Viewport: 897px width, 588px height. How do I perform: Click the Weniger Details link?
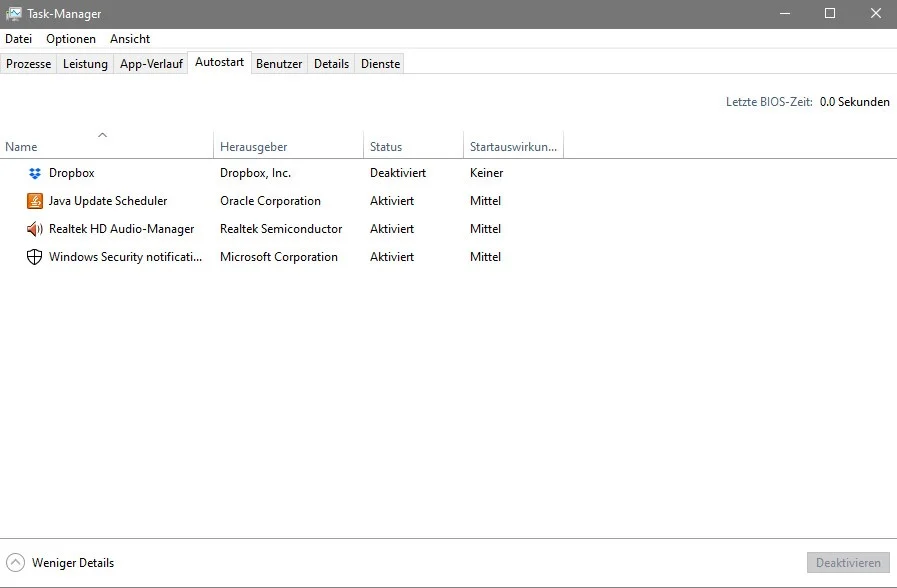pyautogui.click(x=73, y=563)
